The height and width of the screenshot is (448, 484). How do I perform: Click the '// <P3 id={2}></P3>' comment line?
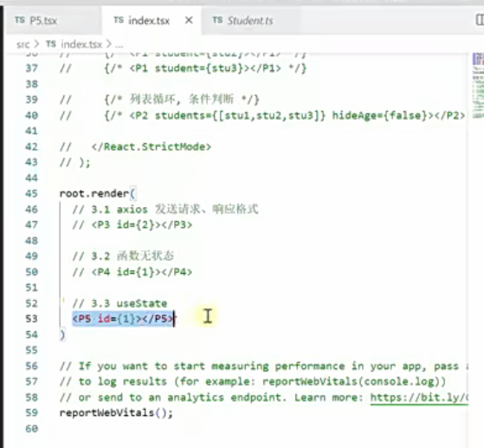(132, 224)
